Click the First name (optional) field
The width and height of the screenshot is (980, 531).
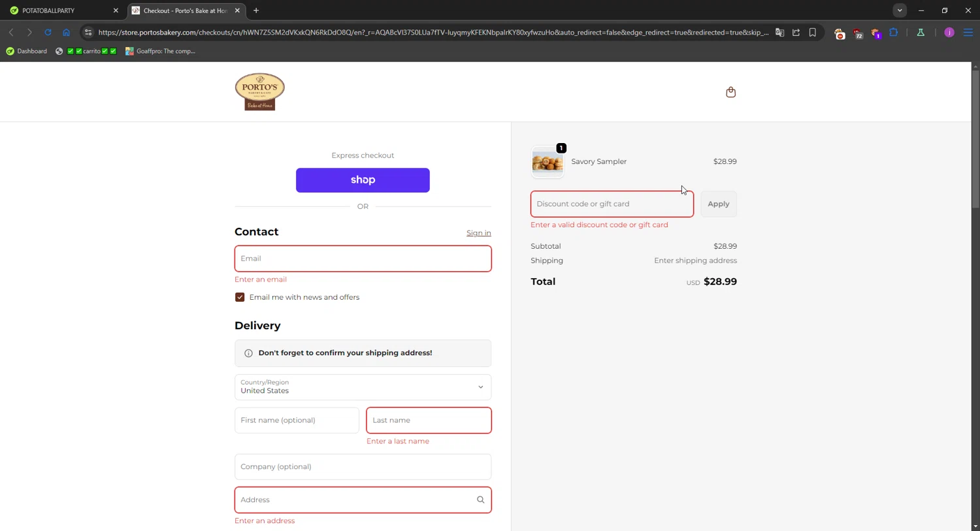pyautogui.click(x=297, y=420)
